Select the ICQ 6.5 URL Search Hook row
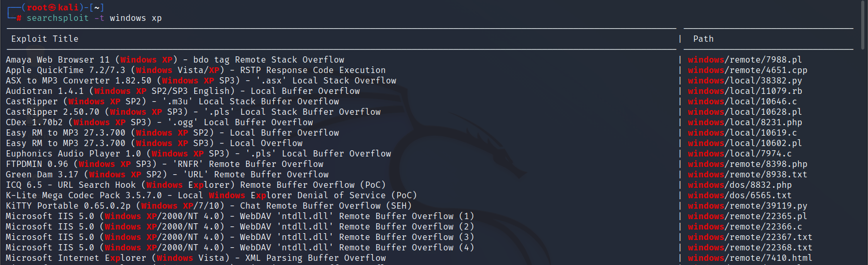 coord(196,185)
